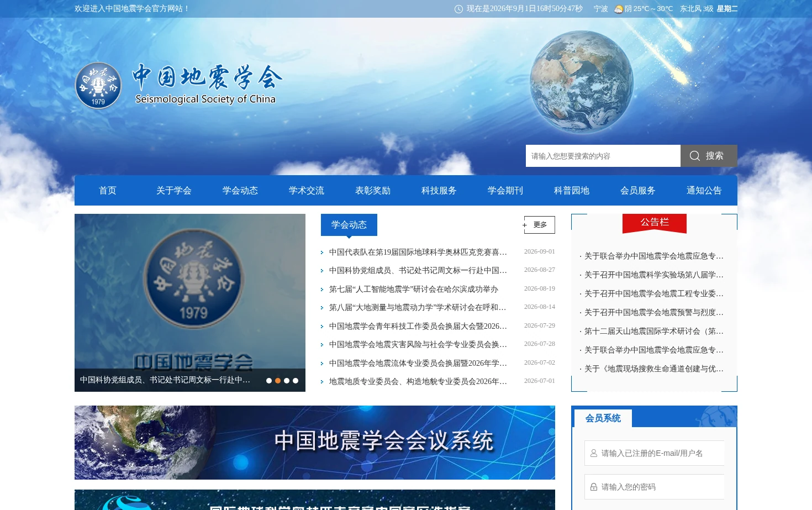Click the lock icon in the password field
The width and height of the screenshot is (812, 510).
[593, 487]
